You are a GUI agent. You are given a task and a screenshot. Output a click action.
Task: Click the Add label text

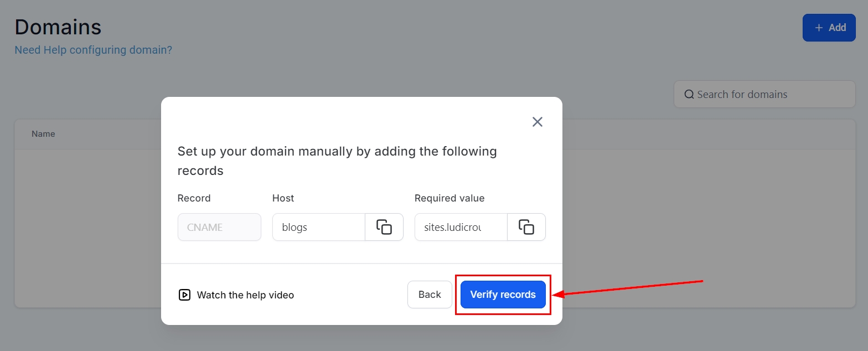click(837, 28)
